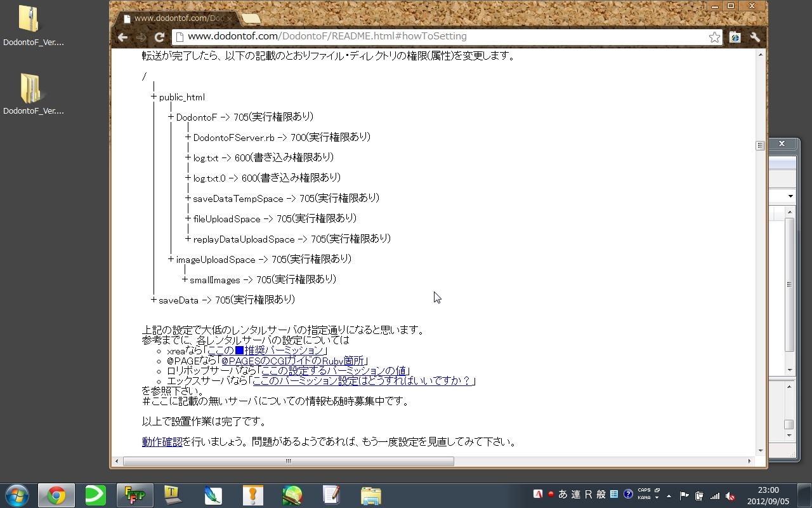Open the green globe paint app on the taskbar
The image size is (812, 508).
(x=292, y=495)
